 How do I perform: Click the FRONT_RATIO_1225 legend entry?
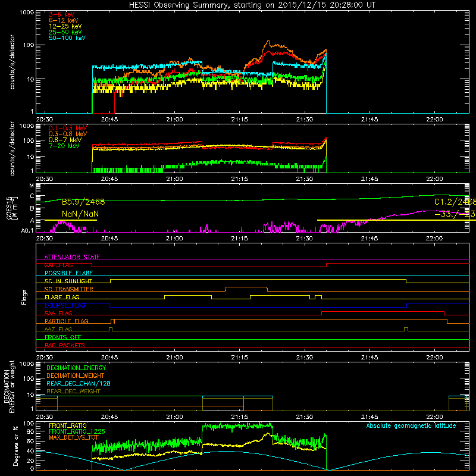(77, 431)
